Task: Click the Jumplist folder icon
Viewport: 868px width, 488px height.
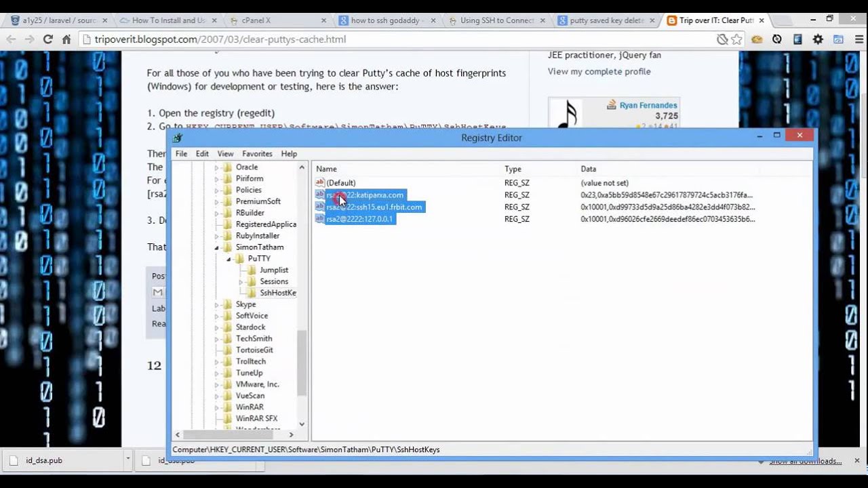Action: (252, 270)
